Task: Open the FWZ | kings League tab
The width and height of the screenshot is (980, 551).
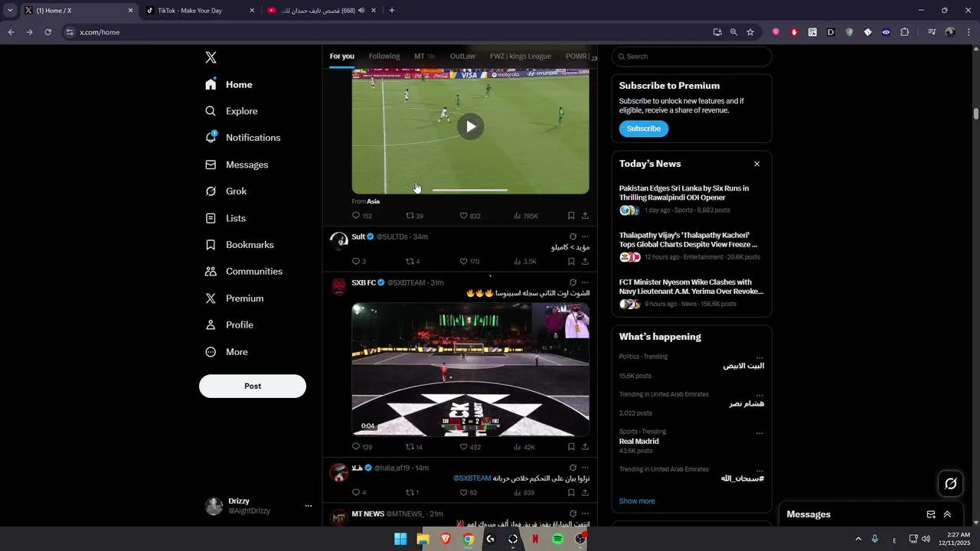Action: click(521, 56)
